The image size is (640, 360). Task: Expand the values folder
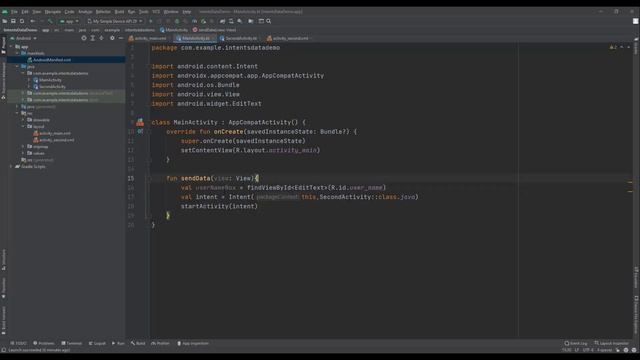23,153
